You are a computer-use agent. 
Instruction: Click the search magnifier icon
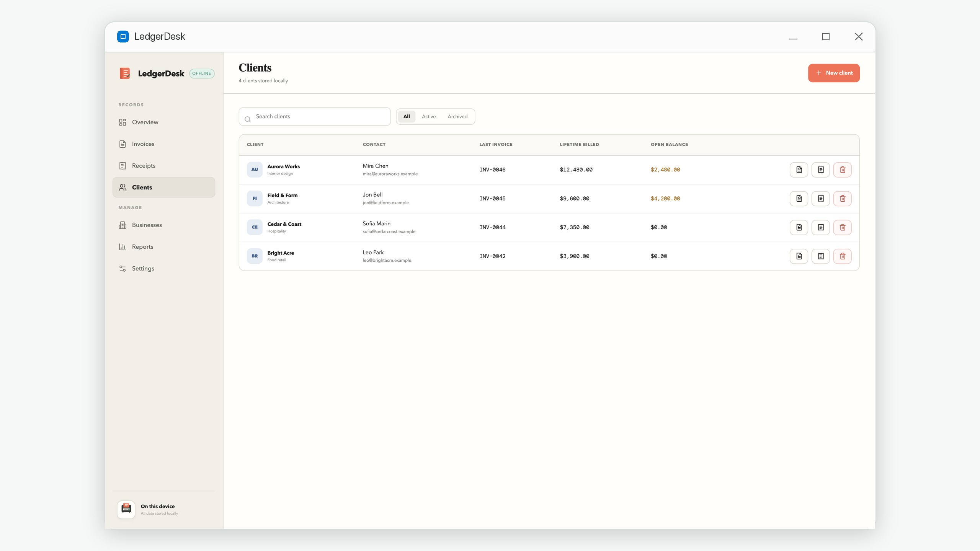[248, 119]
